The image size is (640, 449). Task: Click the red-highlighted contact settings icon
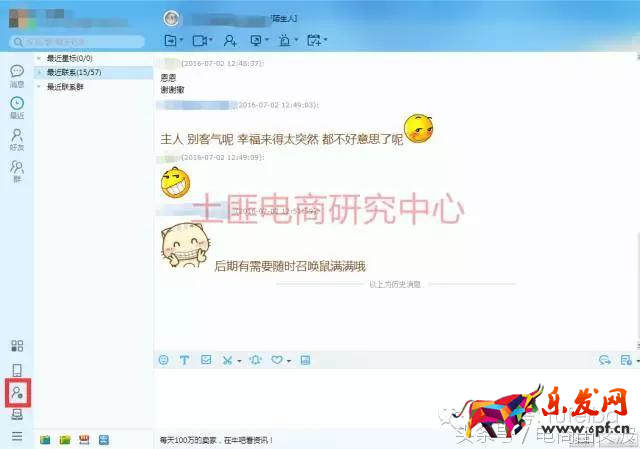pos(17,393)
